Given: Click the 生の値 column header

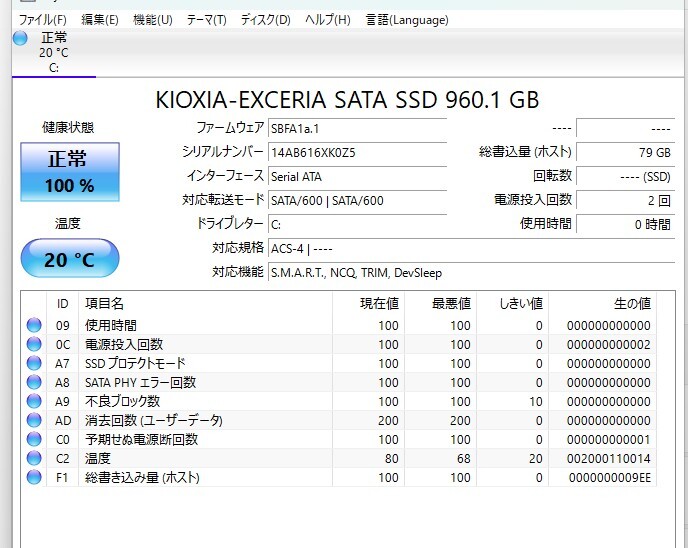Looking at the screenshot, I should 602,303.
